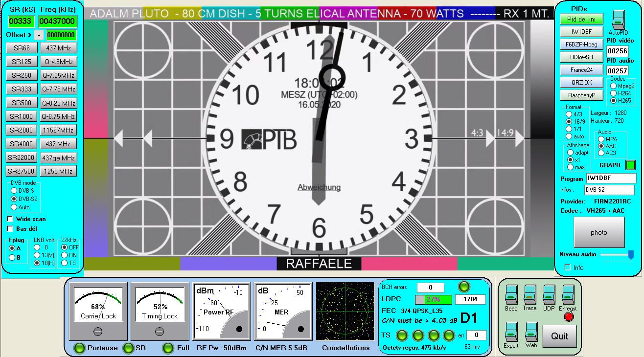
Task: Click the red recording LED
Action: [569, 316]
